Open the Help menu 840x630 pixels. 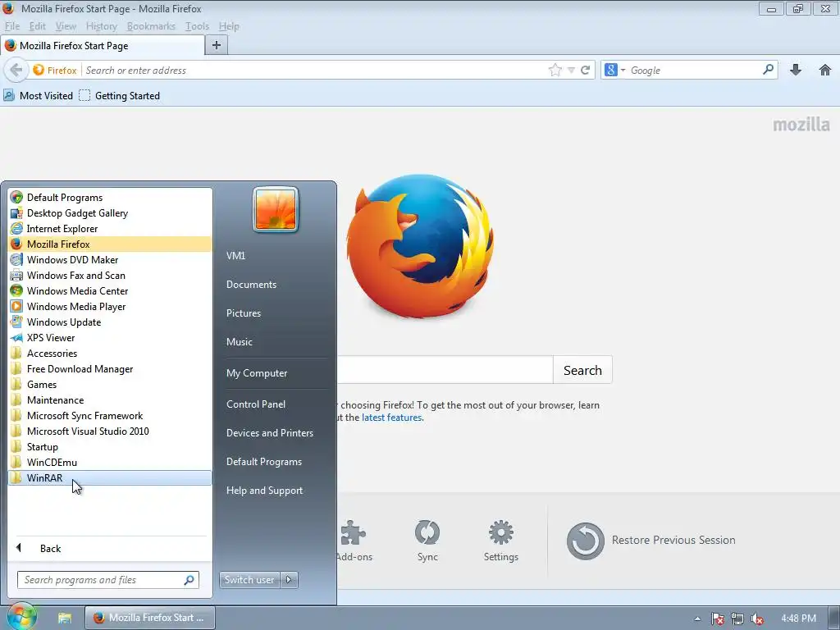[x=230, y=26]
